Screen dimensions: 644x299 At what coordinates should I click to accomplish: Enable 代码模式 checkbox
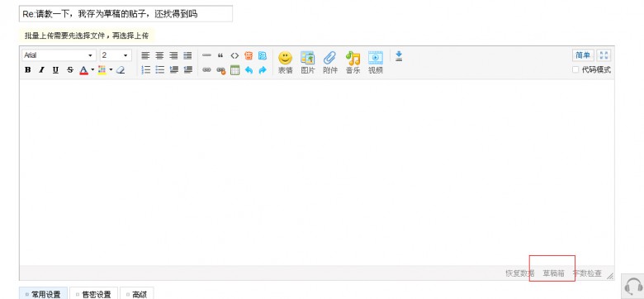point(575,70)
